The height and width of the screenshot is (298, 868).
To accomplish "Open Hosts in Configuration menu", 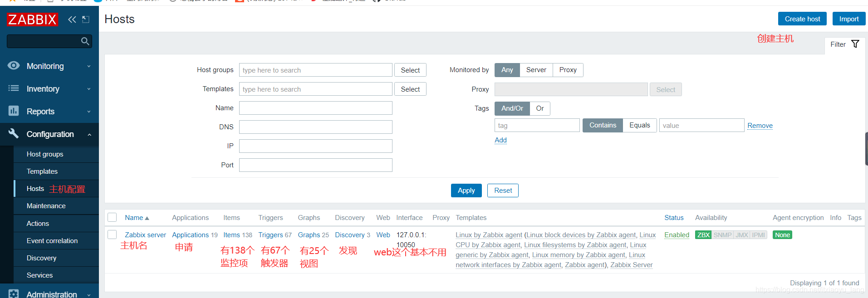I will tap(56, 189).
